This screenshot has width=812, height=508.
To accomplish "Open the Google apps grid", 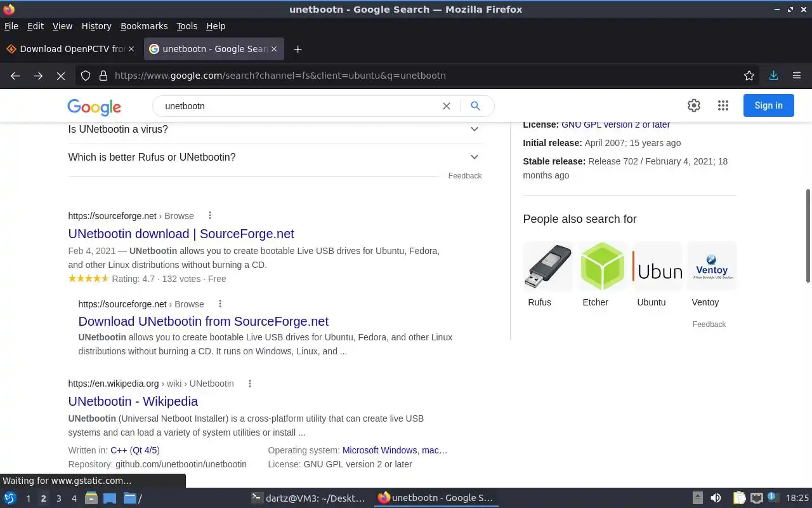I will click(723, 105).
